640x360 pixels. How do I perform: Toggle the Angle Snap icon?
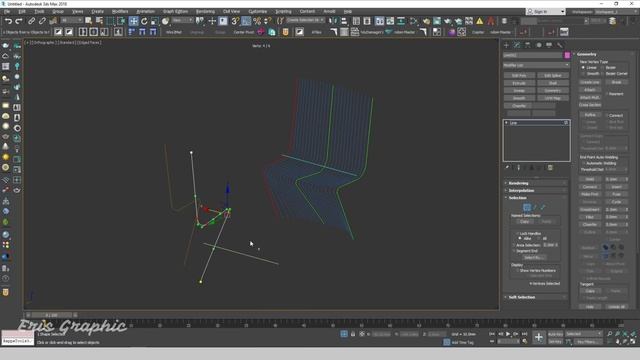tap(246, 21)
